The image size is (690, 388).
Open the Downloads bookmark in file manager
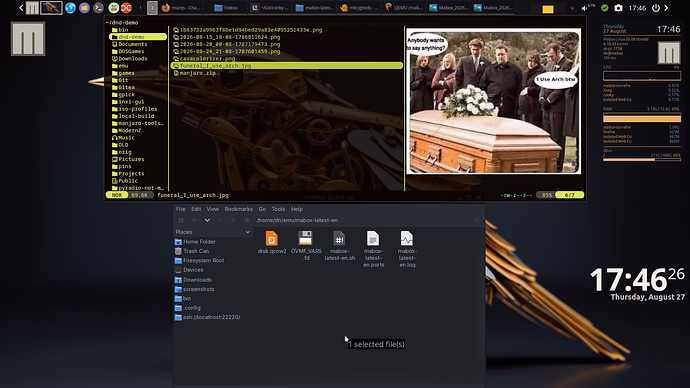pyautogui.click(x=193, y=280)
